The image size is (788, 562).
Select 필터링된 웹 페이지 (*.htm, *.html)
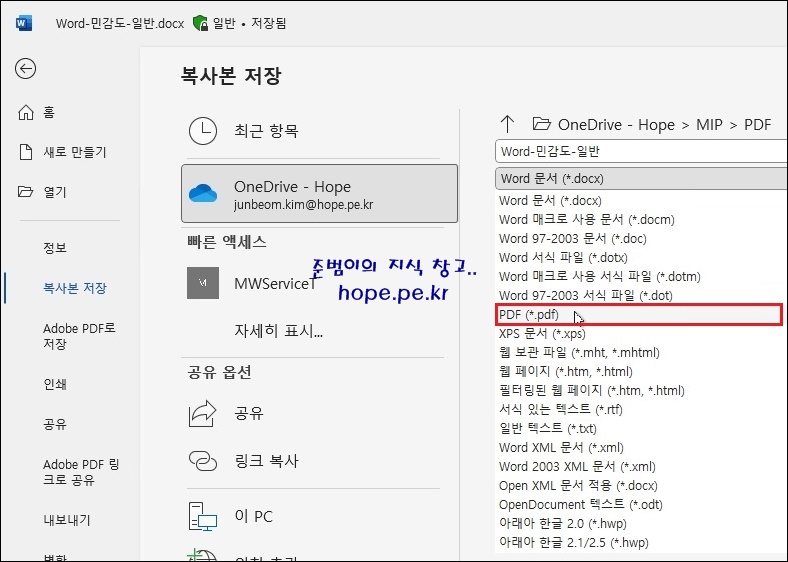point(592,391)
